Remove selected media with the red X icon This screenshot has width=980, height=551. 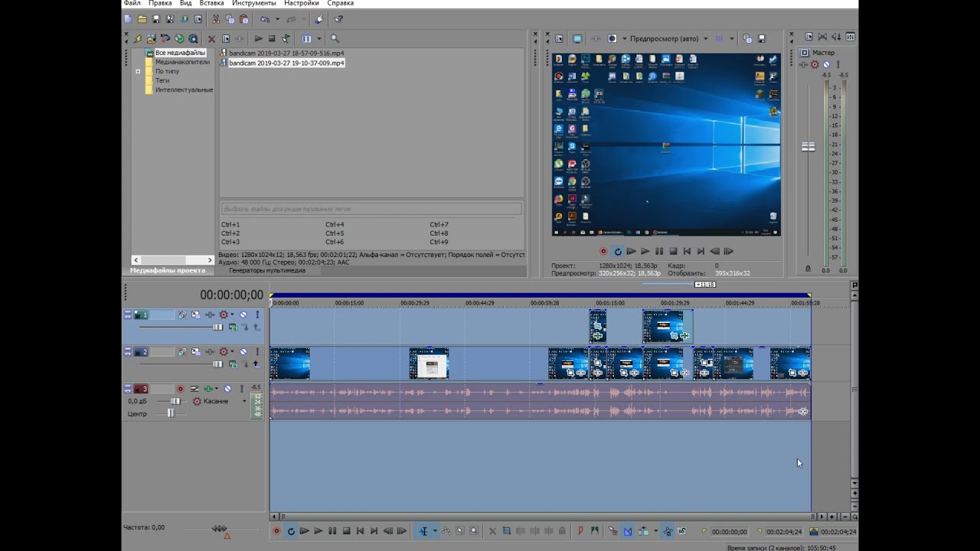[212, 38]
